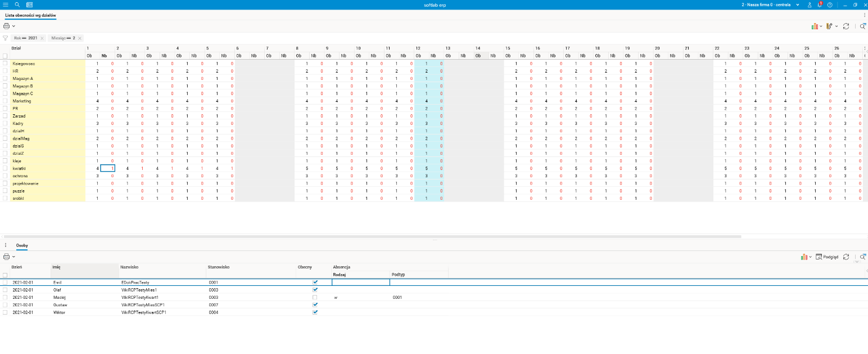
Task: Switch to the 'Lista obecności wg działów' tab
Action: tap(30, 15)
